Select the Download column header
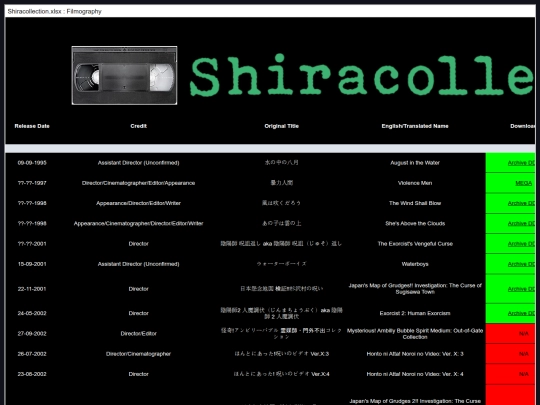The width and height of the screenshot is (540, 405). point(522,126)
